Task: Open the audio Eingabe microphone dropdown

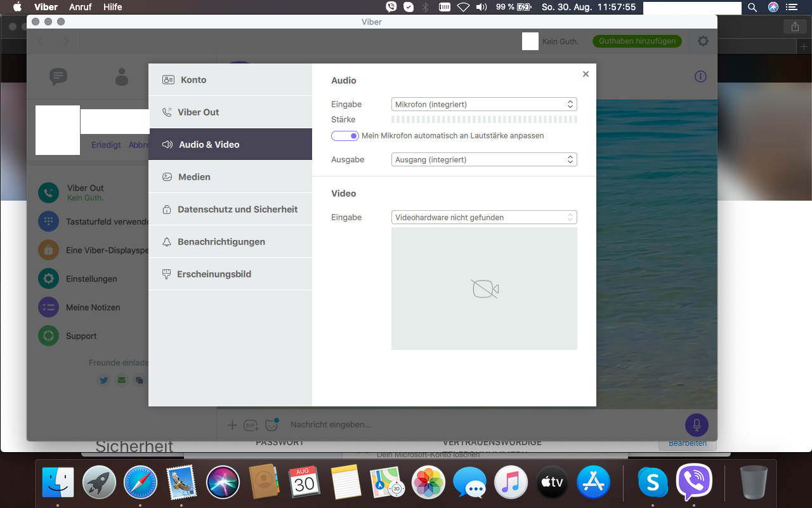Action: point(484,104)
